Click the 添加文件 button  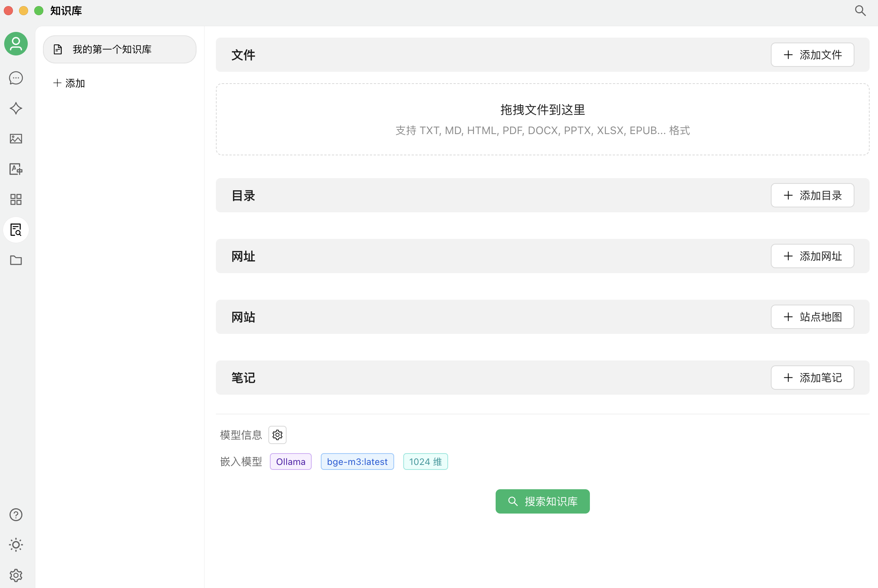pos(813,55)
